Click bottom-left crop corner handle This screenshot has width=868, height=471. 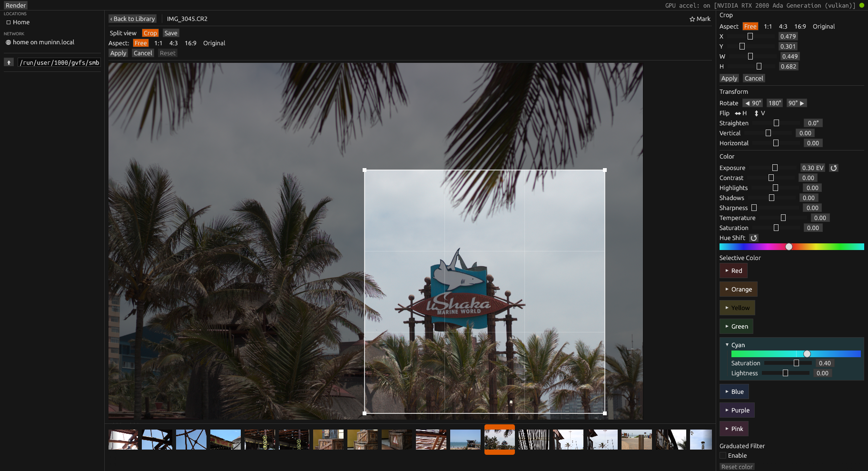[x=365, y=413]
